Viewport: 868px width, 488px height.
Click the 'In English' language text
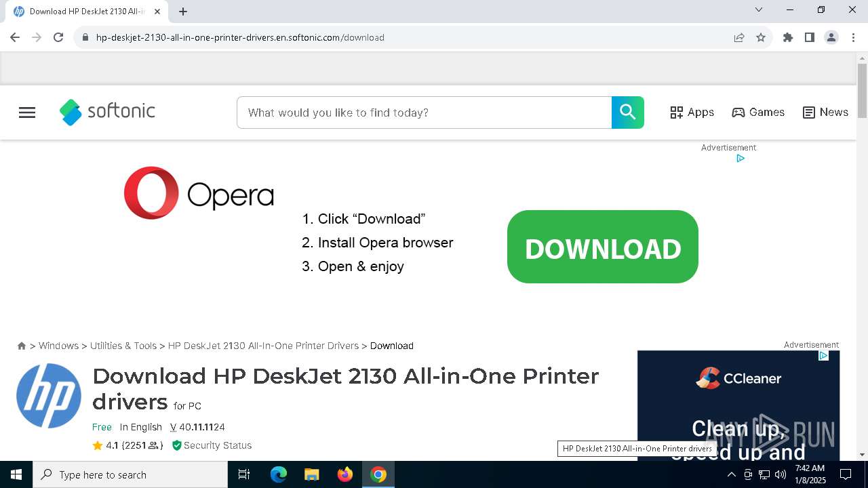coord(141,427)
